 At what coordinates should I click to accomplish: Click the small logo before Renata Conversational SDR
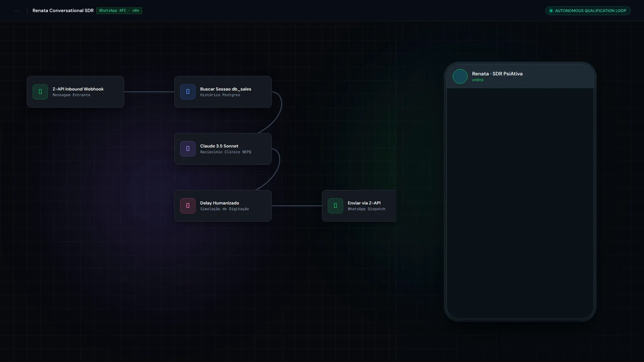coord(17,11)
